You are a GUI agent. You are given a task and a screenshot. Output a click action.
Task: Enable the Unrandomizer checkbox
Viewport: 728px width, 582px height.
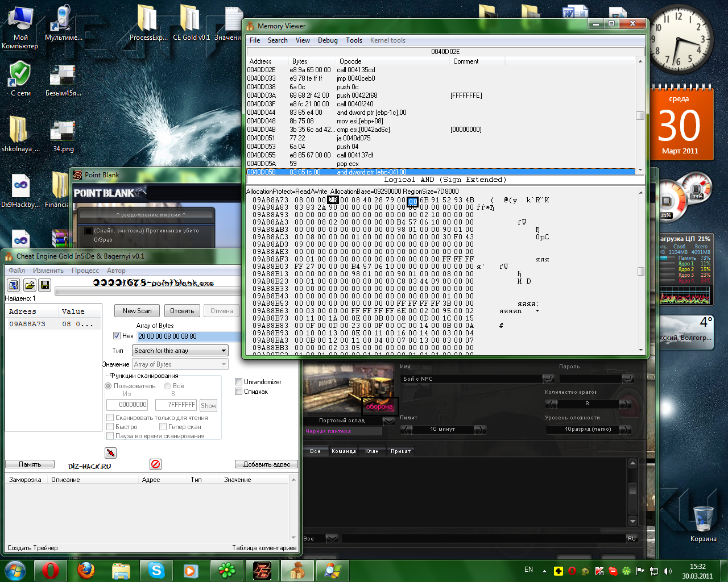coord(239,381)
